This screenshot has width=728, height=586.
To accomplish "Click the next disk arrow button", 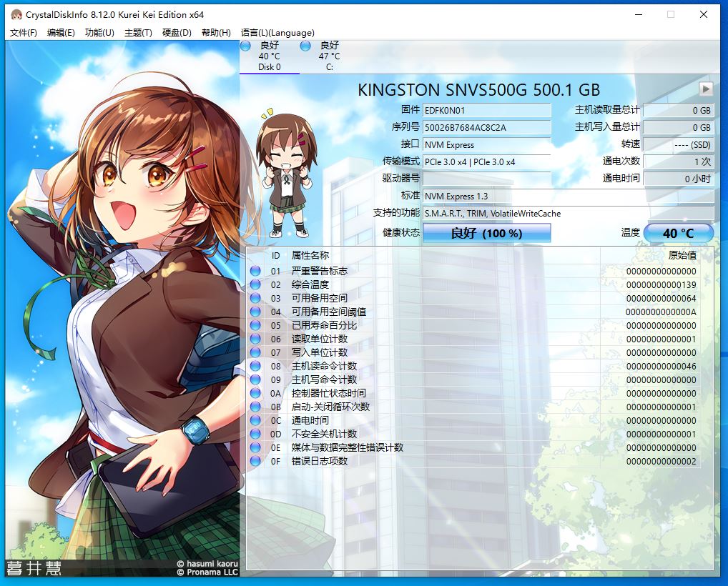I will [x=706, y=89].
